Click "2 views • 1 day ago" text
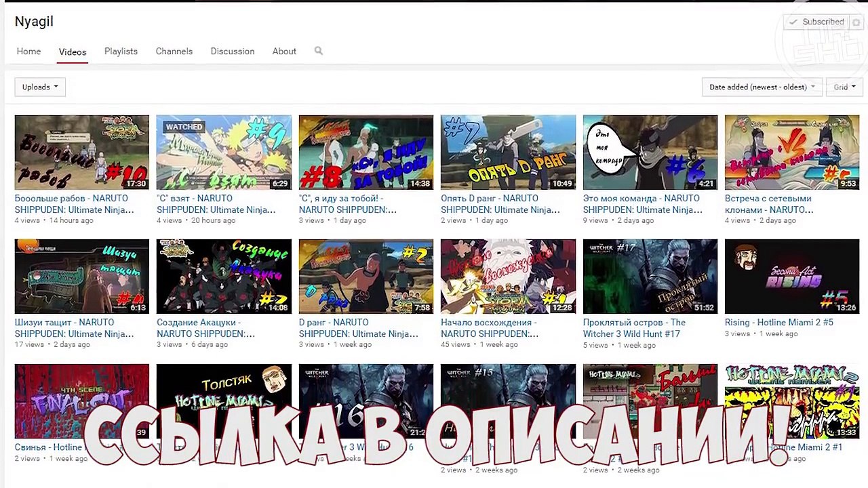This screenshot has height=488, width=868. click(475, 220)
